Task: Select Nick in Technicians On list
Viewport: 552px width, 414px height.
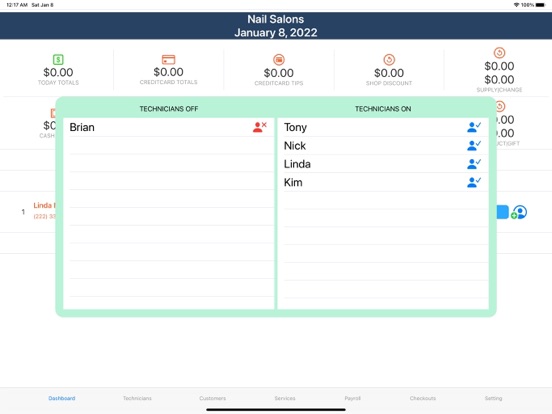Action: (x=383, y=145)
